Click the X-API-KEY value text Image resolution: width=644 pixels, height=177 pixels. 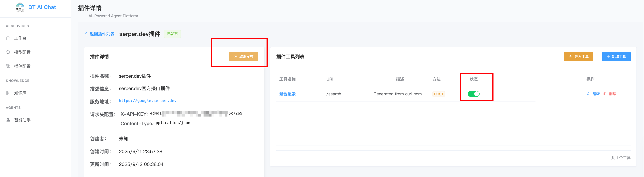point(196,113)
